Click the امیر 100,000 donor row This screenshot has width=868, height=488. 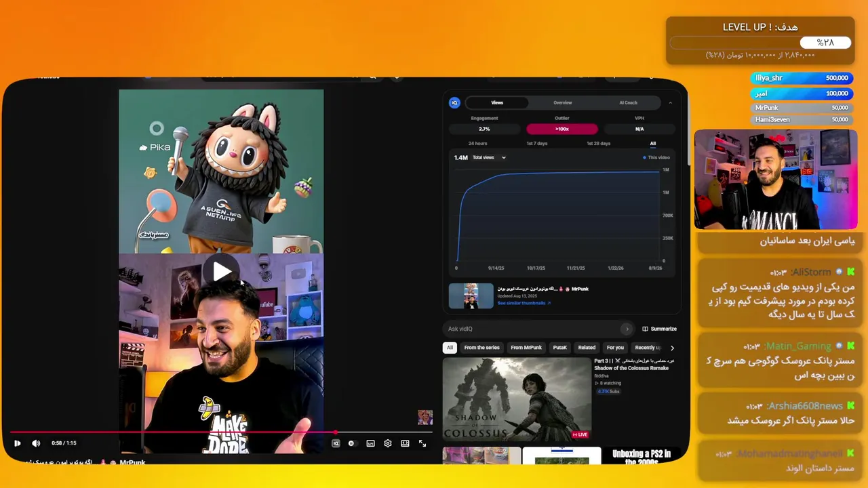coord(802,93)
